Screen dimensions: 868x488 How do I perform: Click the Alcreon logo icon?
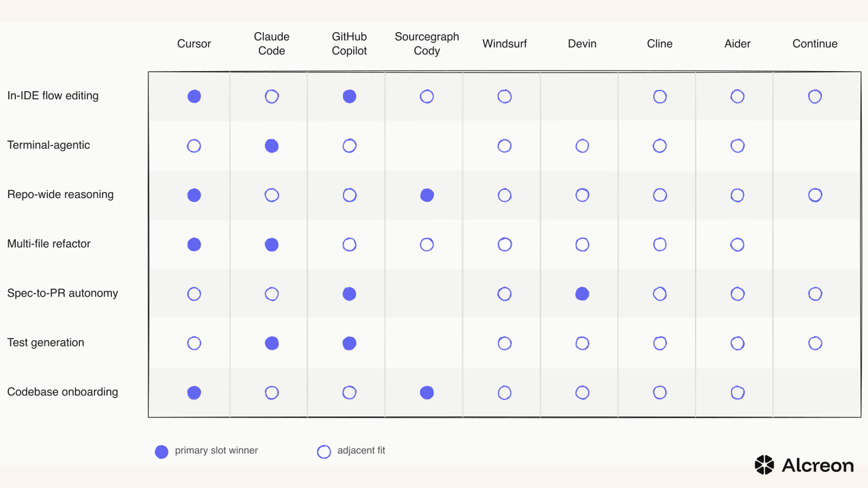[x=764, y=465]
